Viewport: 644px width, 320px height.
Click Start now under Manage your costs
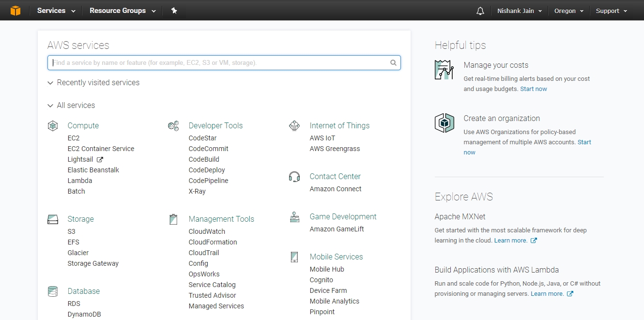point(534,89)
